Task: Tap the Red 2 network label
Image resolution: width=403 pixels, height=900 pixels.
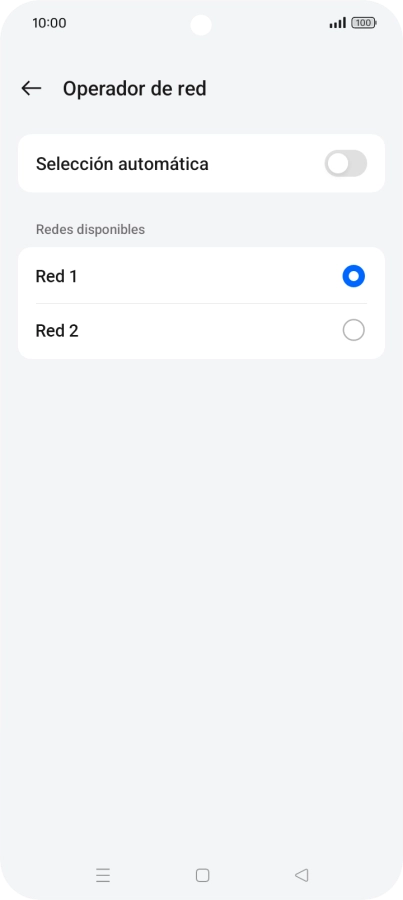Action: pyautogui.click(x=57, y=331)
